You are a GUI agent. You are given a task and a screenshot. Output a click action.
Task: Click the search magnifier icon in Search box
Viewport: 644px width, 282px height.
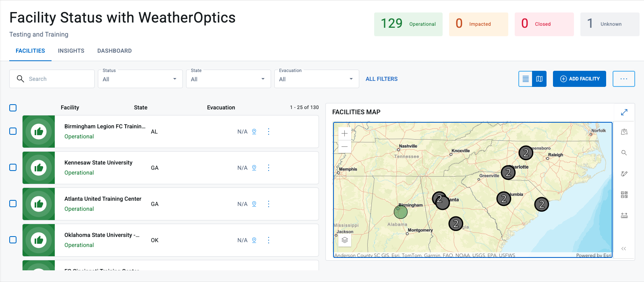[21, 79]
